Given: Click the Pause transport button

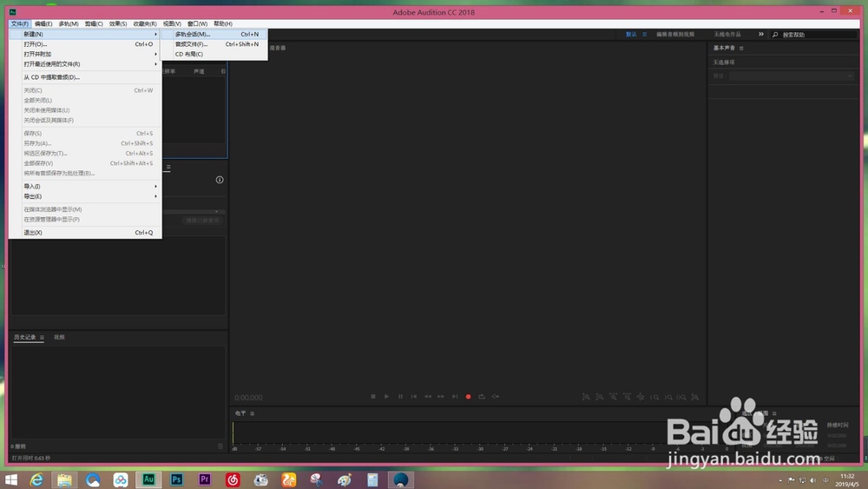Looking at the screenshot, I should (400, 397).
